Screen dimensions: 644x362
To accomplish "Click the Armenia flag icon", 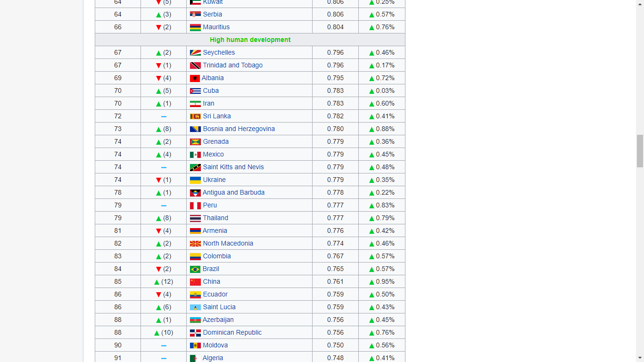I will (195, 231).
